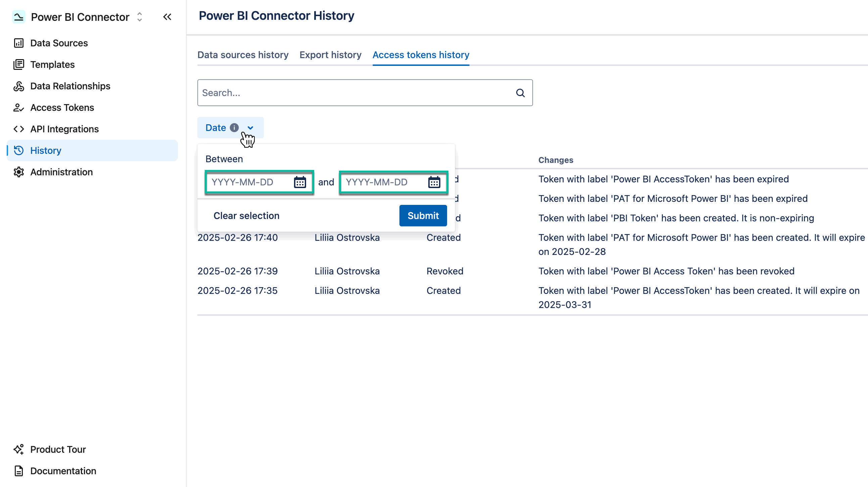Click the search magnifier icon
The height and width of the screenshot is (487, 868).
click(520, 92)
